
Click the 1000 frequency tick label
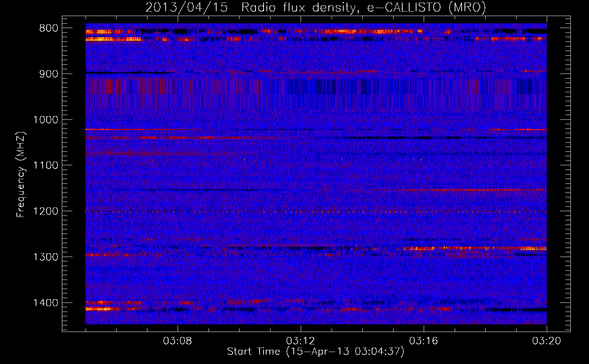coord(46,120)
